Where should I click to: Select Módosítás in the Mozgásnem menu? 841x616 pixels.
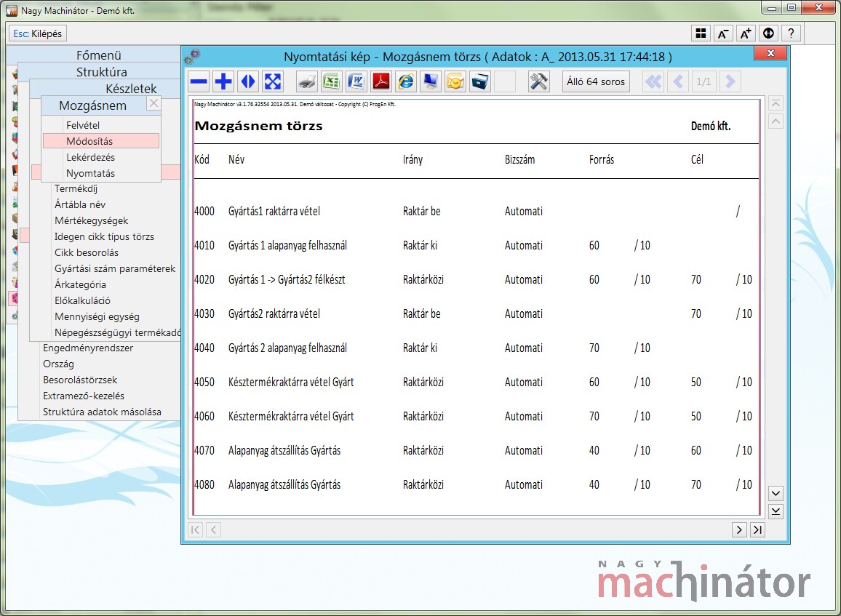(89, 141)
